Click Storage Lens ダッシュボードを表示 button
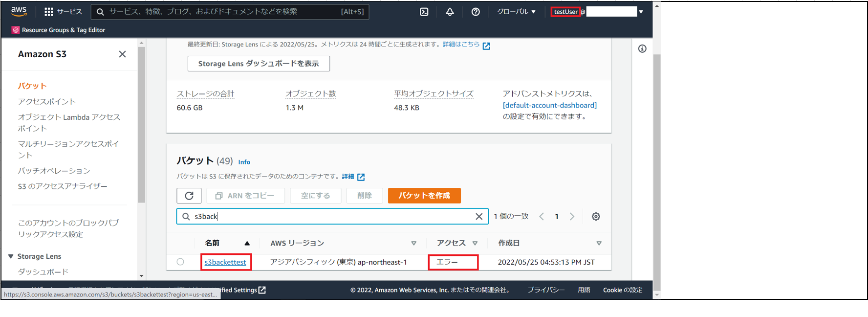The width and height of the screenshot is (868, 317). tap(259, 64)
